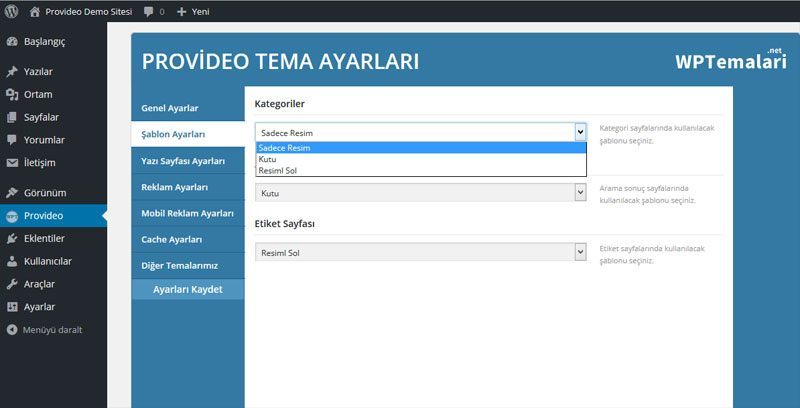
Task: Click the Kategoriler dropdown arrow
Action: coord(580,133)
